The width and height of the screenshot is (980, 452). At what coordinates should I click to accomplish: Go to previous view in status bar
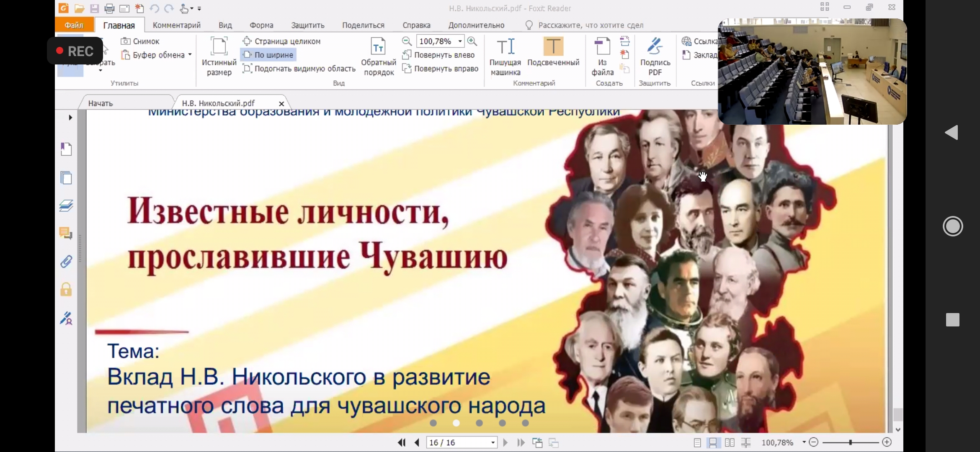pyautogui.click(x=537, y=442)
